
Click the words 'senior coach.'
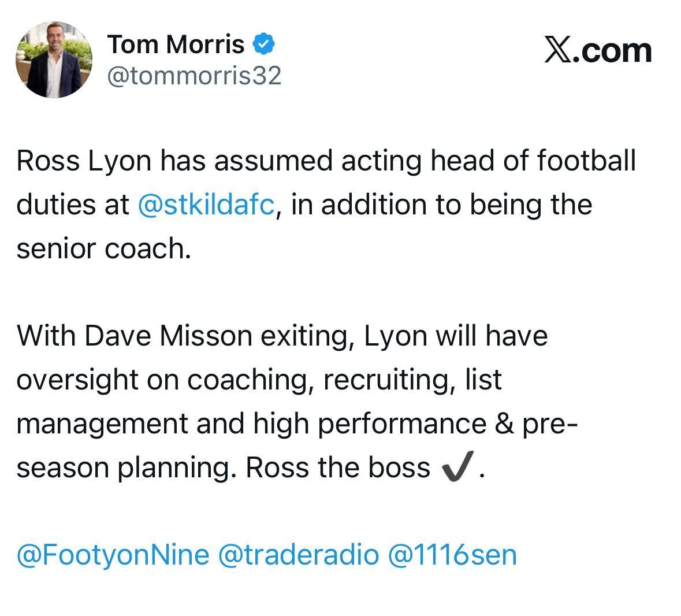pos(103,249)
